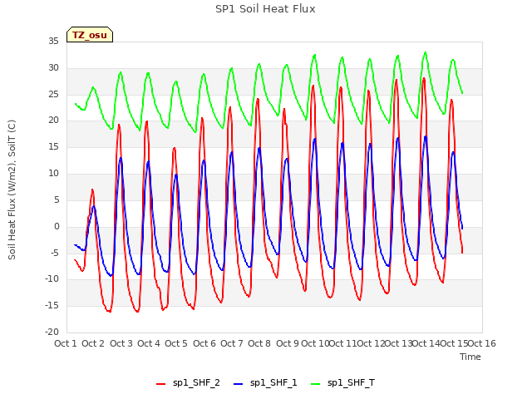Viewport: 532px width, 399px height.
Task: Click the Oct 8 x-axis tick label
Action: 259,343
